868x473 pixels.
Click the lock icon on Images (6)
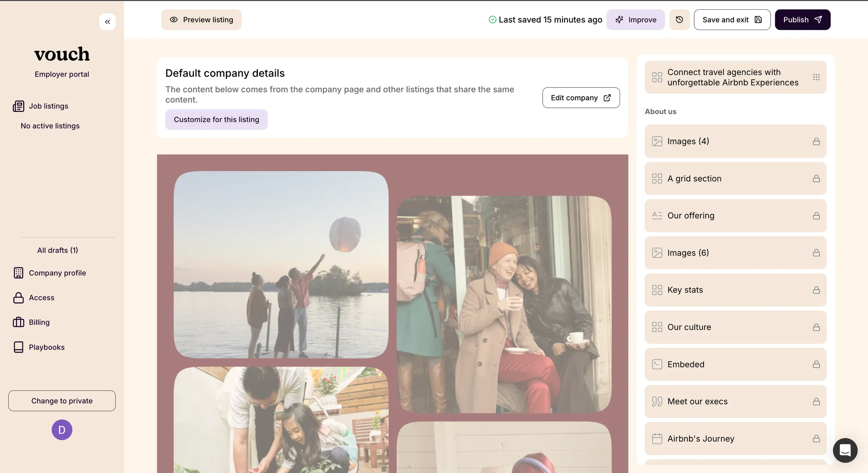[x=816, y=253]
